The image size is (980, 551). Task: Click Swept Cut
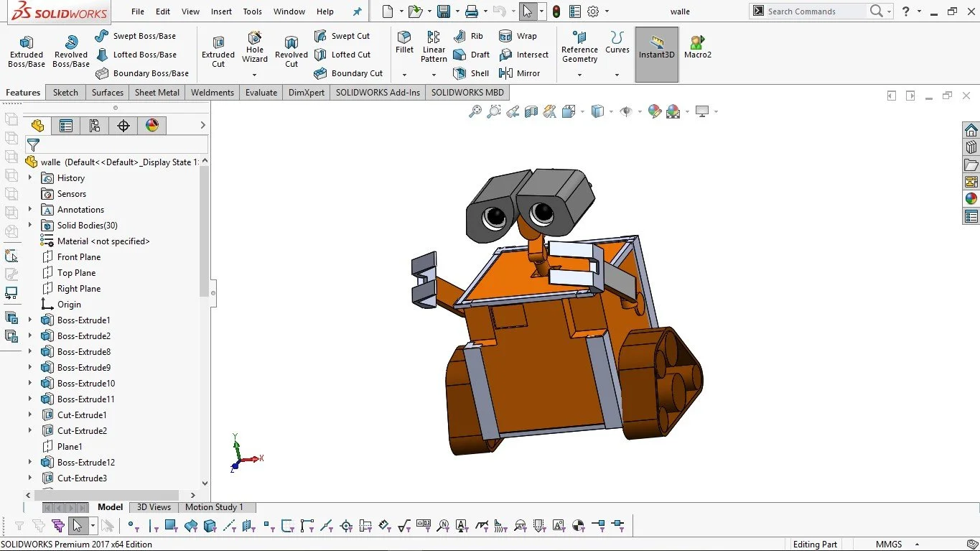pos(342,36)
